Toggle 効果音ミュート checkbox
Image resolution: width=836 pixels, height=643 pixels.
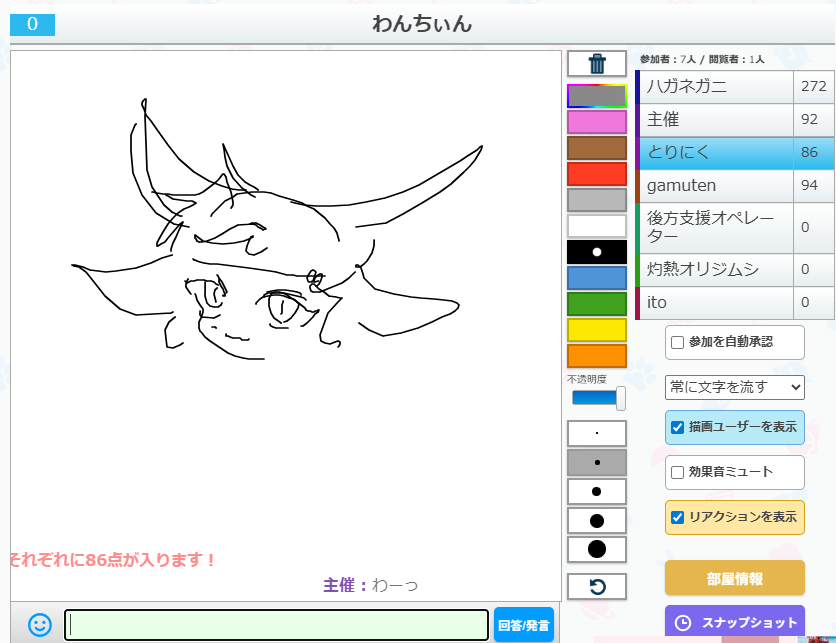pyautogui.click(x=678, y=472)
